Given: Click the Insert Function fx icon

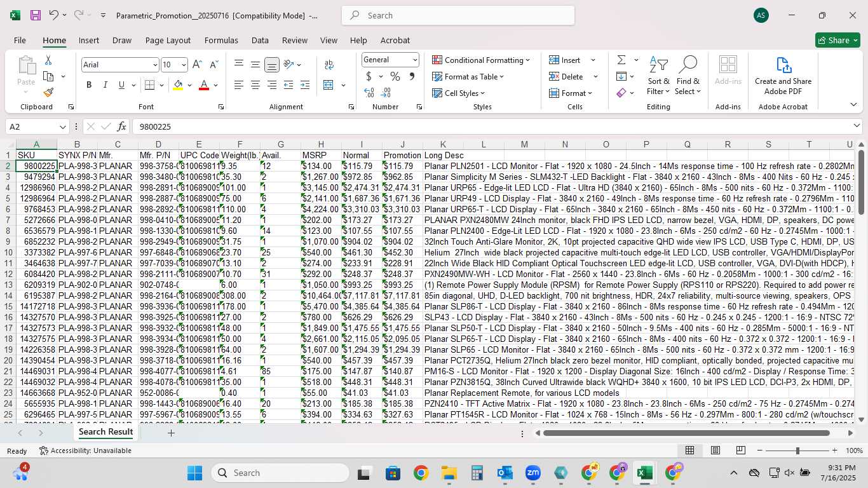Looking at the screenshot, I should coord(122,126).
